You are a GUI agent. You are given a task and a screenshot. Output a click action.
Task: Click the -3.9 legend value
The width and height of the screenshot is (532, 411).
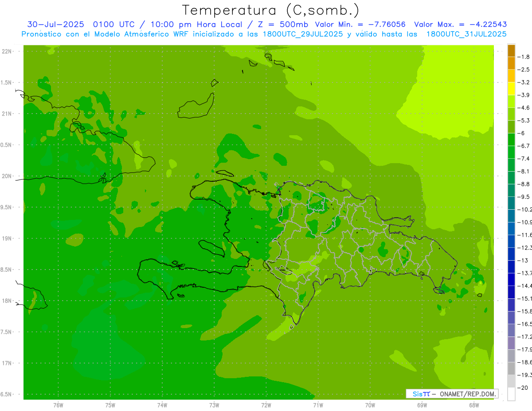pyautogui.click(x=524, y=95)
